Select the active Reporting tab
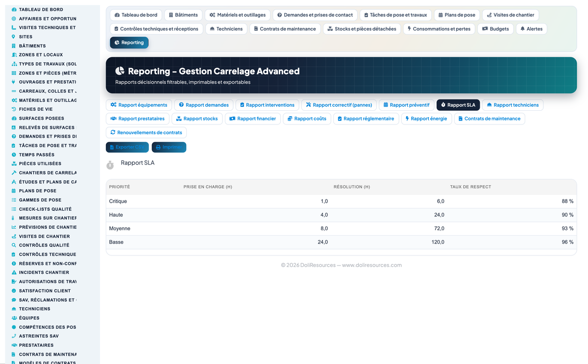 [129, 43]
